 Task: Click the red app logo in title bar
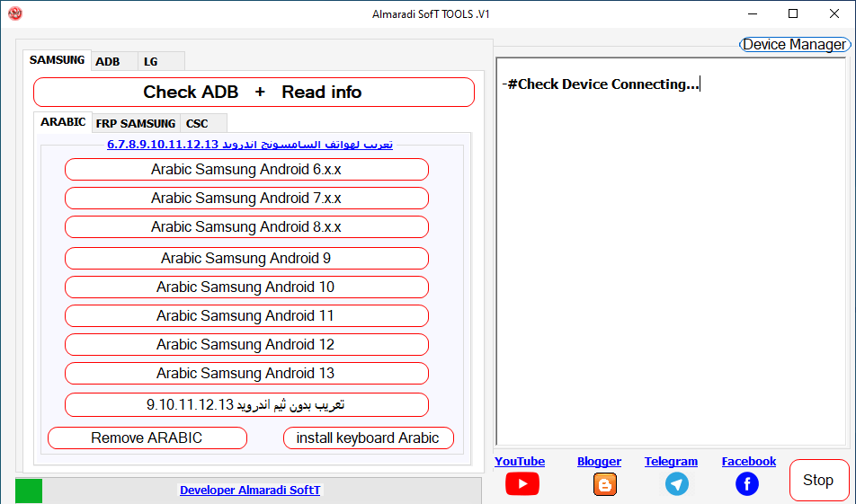click(x=14, y=13)
